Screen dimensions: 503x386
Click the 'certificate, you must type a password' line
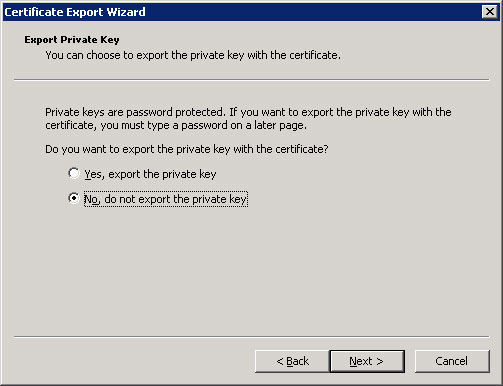tap(176, 126)
